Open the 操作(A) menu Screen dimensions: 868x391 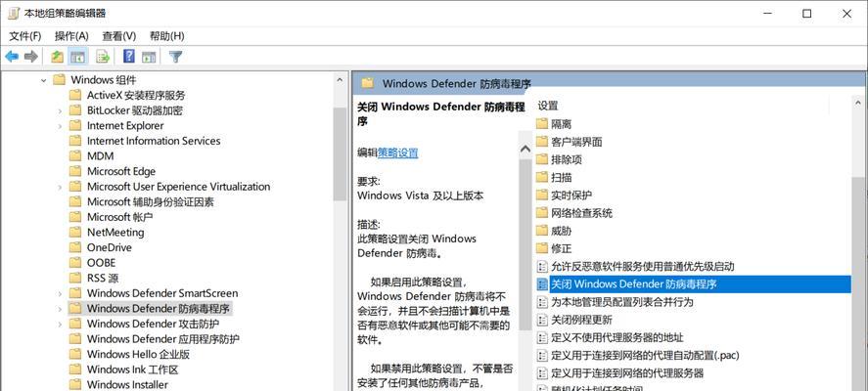71,36
